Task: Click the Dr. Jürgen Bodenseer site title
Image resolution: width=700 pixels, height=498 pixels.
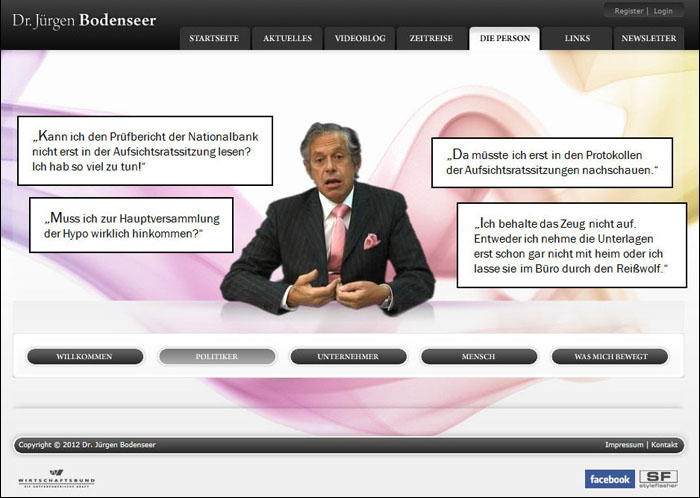Action: pyautogui.click(x=84, y=20)
